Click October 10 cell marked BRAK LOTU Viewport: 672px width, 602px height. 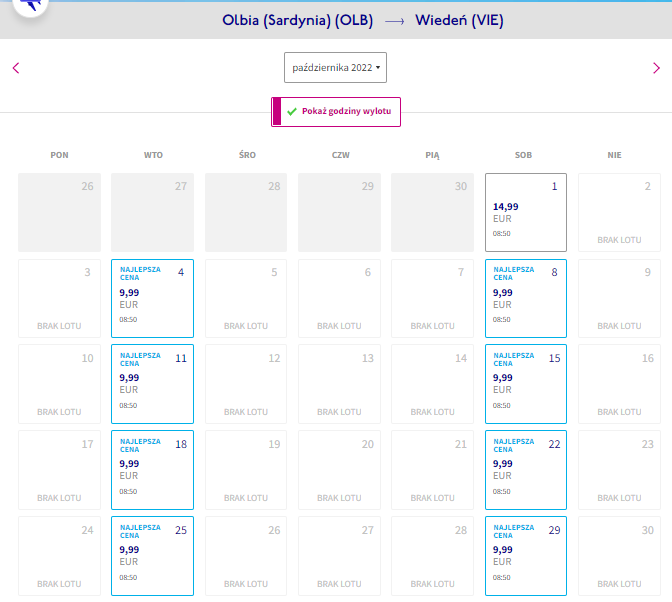(x=59, y=384)
